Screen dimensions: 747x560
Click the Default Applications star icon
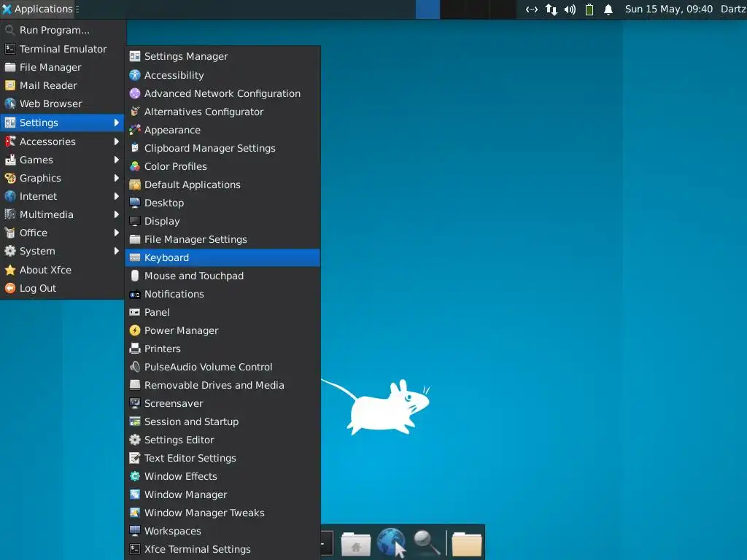[x=135, y=184]
